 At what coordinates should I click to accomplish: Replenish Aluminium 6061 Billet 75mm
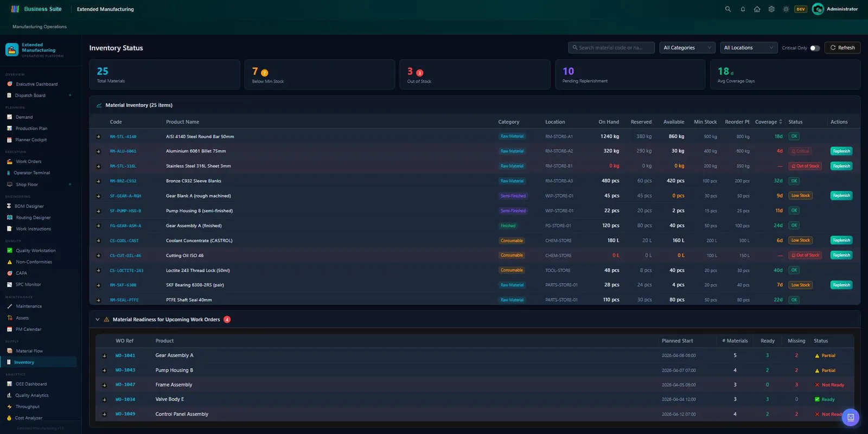(x=841, y=151)
